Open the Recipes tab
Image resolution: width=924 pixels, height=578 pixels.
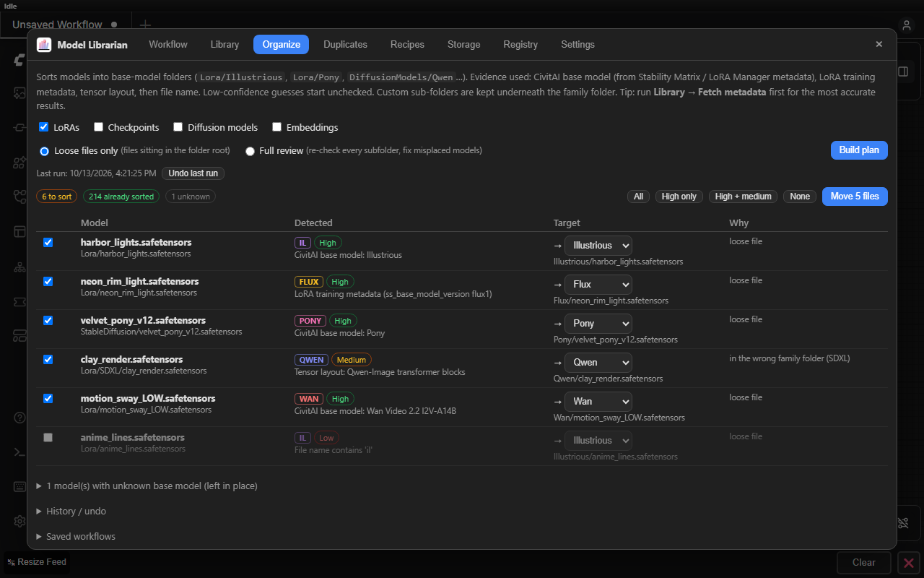point(407,44)
